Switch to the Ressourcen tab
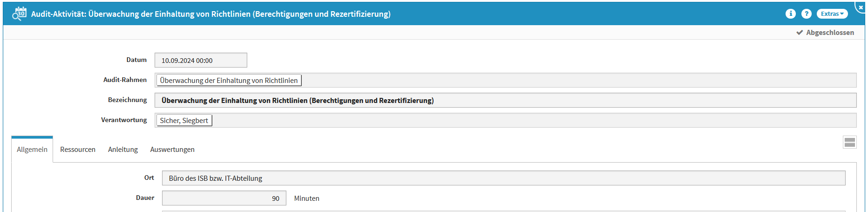Image resolution: width=868 pixels, height=212 pixels. pyautogui.click(x=78, y=150)
